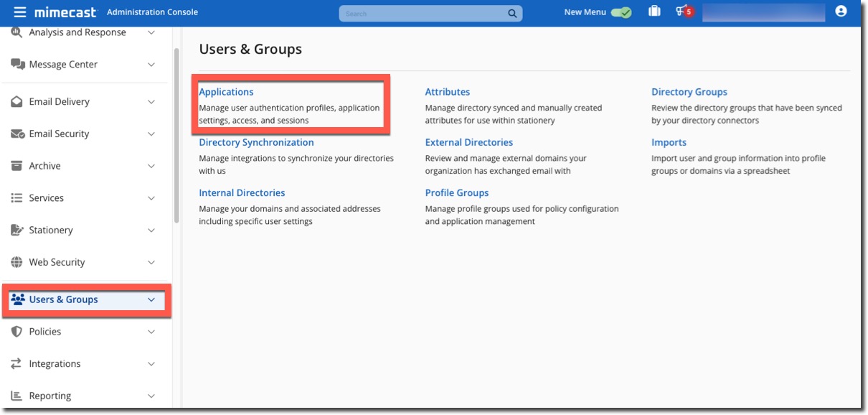Viewport: 868px width, 415px height.
Task: Select the Archive icon in the sidebar
Action: [x=16, y=165]
